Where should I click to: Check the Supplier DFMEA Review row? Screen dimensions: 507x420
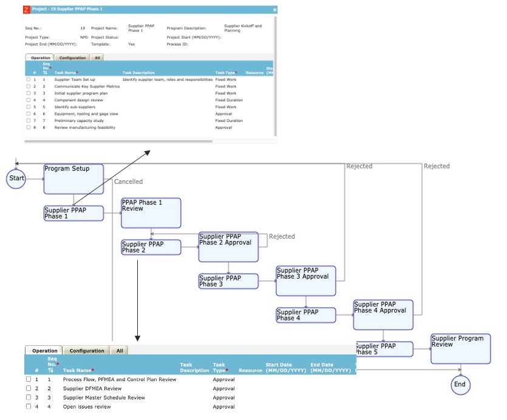(x=28, y=388)
